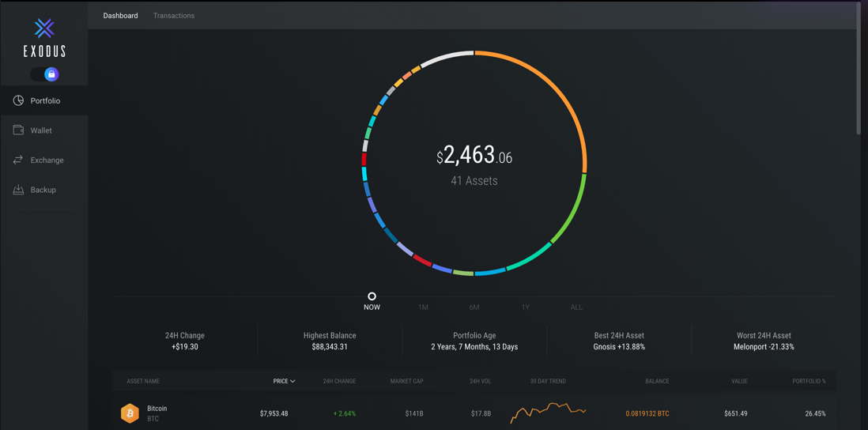Viewport: 868px width, 430px height.
Task: Switch to the Transactions tab
Action: click(x=174, y=16)
